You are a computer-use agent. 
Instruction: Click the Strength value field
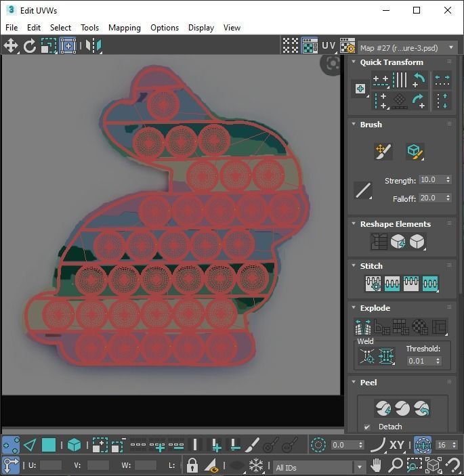pyautogui.click(x=431, y=179)
